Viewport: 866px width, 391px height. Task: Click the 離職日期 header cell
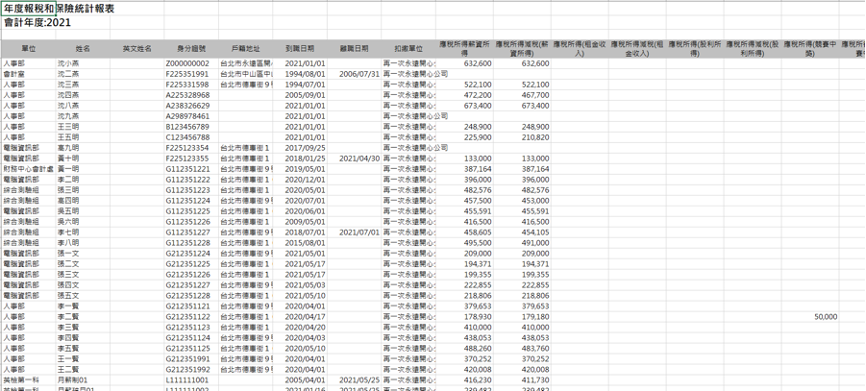pos(354,49)
